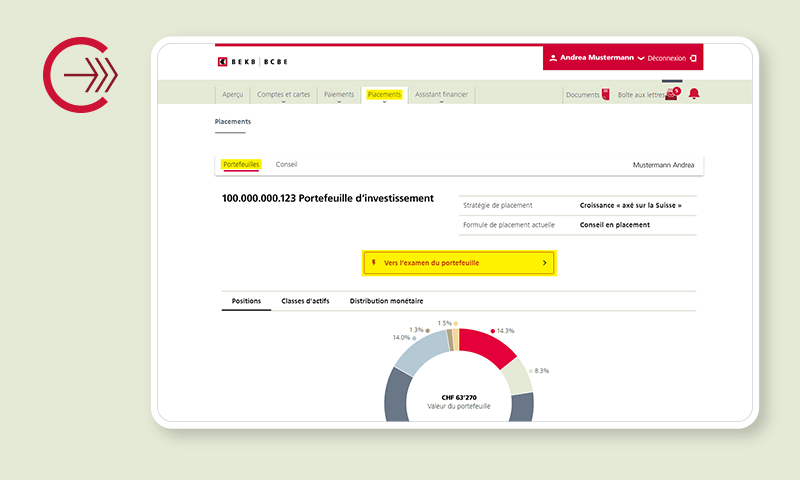Open the Paiements dropdown menu
This screenshot has height=480, width=800.
pos(339,95)
